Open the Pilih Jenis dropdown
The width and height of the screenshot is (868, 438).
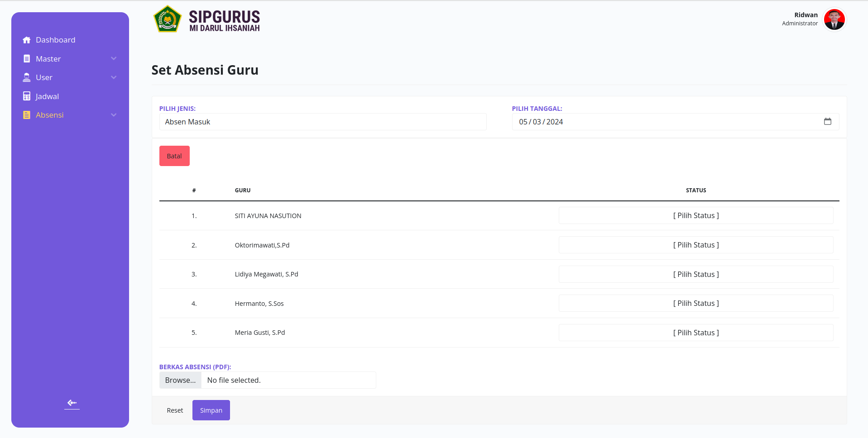323,122
